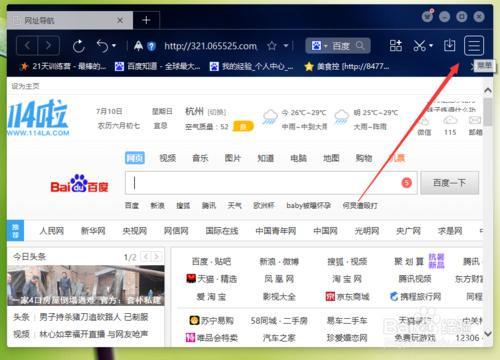Click the scrollbar down arrow

coord(488,333)
